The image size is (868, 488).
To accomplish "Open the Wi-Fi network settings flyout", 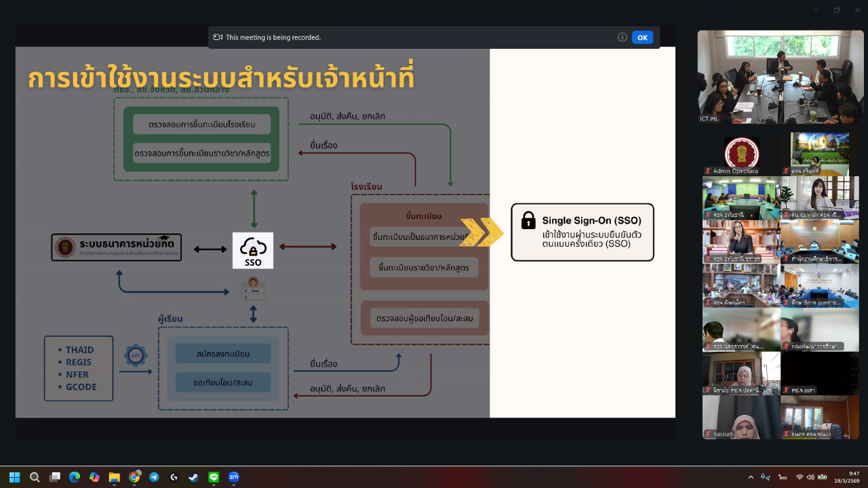I will point(800,477).
